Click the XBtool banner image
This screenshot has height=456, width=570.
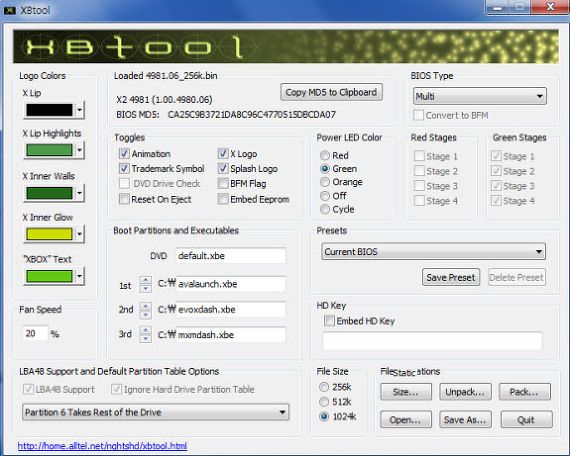pyautogui.click(x=286, y=47)
